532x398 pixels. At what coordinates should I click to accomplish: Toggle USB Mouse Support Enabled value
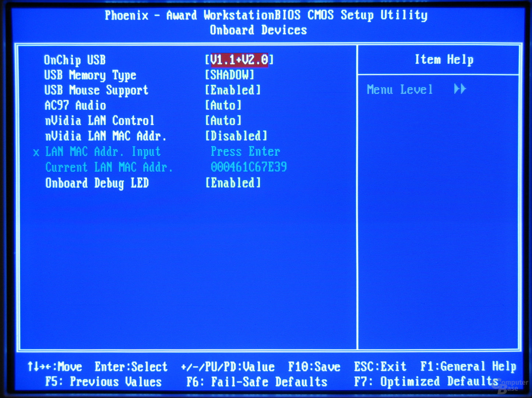[233, 90]
